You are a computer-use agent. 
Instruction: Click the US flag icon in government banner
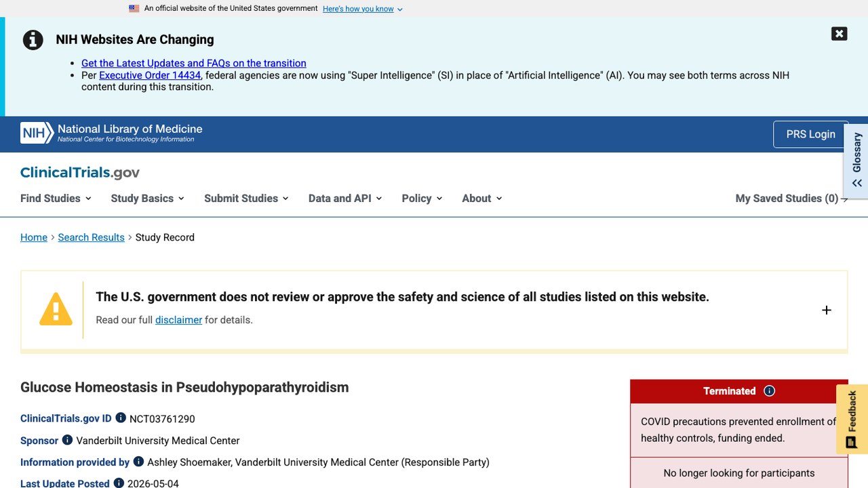[134, 9]
